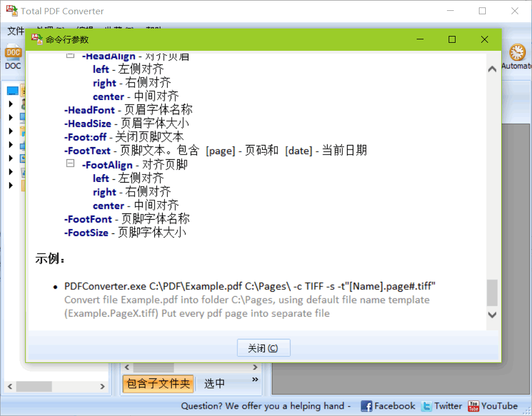This screenshot has width=532, height=416.
Task: Click the Twitter bird icon
Action: 426,406
